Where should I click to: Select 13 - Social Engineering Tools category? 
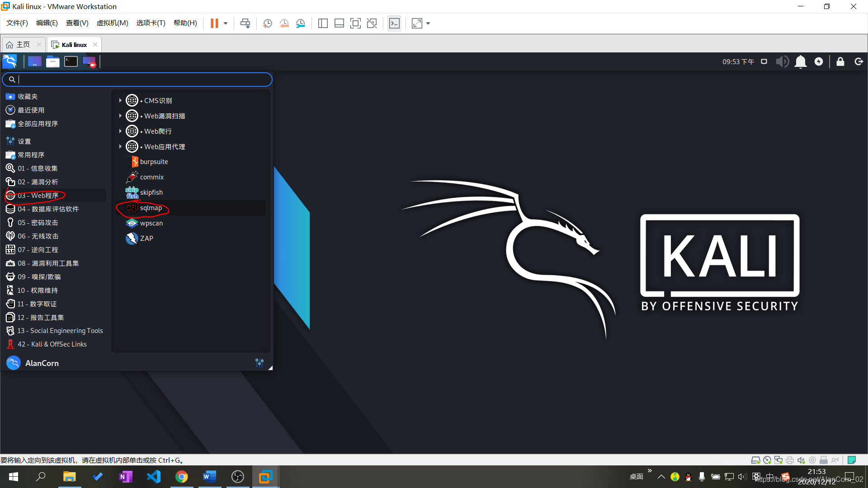tap(55, 331)
